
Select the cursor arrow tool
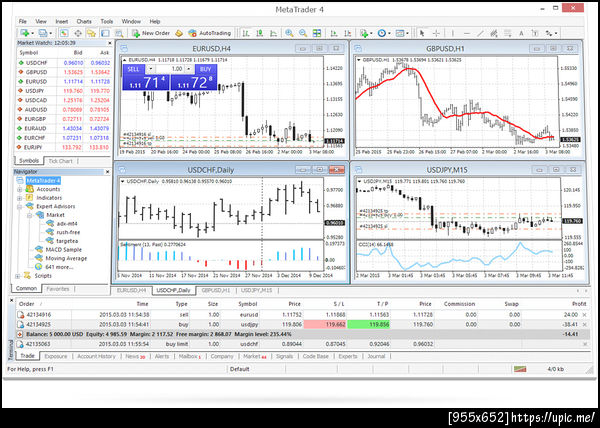[x=422, y=33]
